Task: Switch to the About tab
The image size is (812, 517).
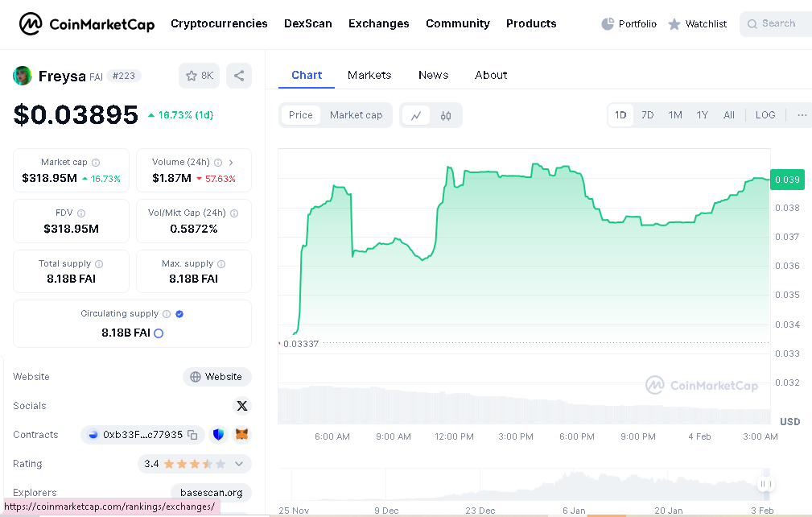Action: [x=491, y=75]
